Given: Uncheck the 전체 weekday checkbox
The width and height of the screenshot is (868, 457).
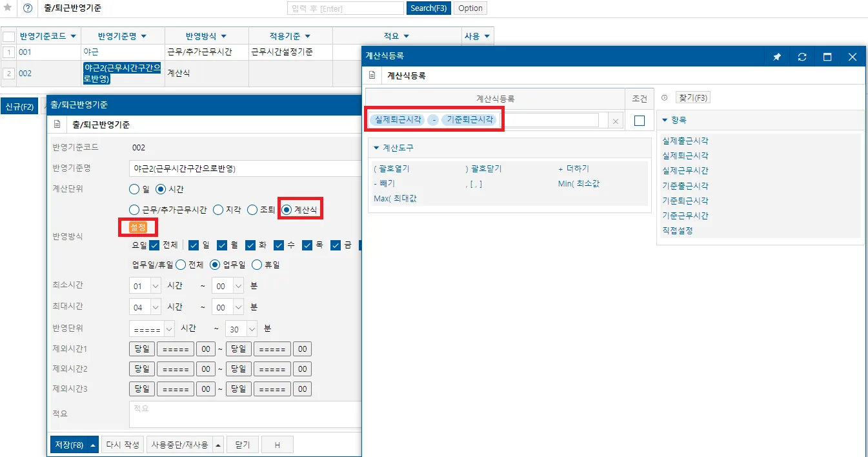Looking at the screenshot, I should point(154,245).
